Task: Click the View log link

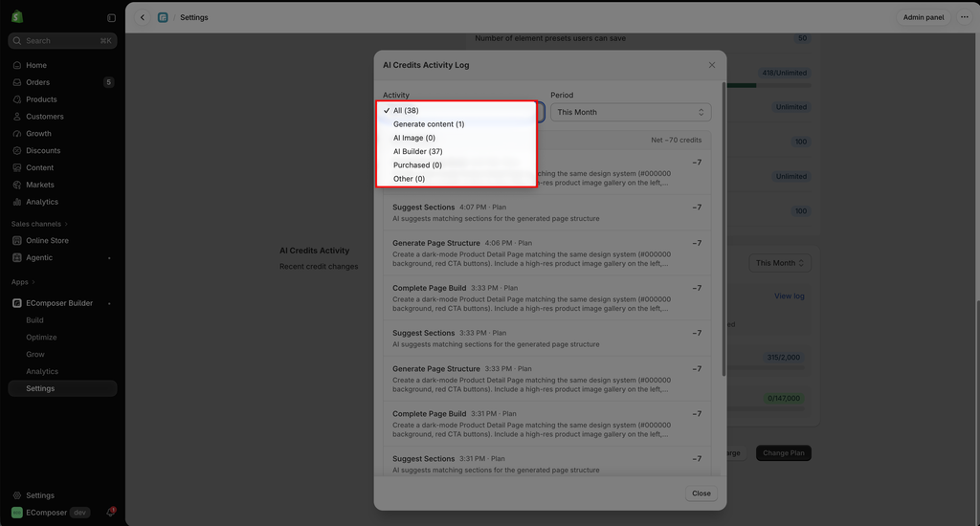Action: tap(790, 296)
